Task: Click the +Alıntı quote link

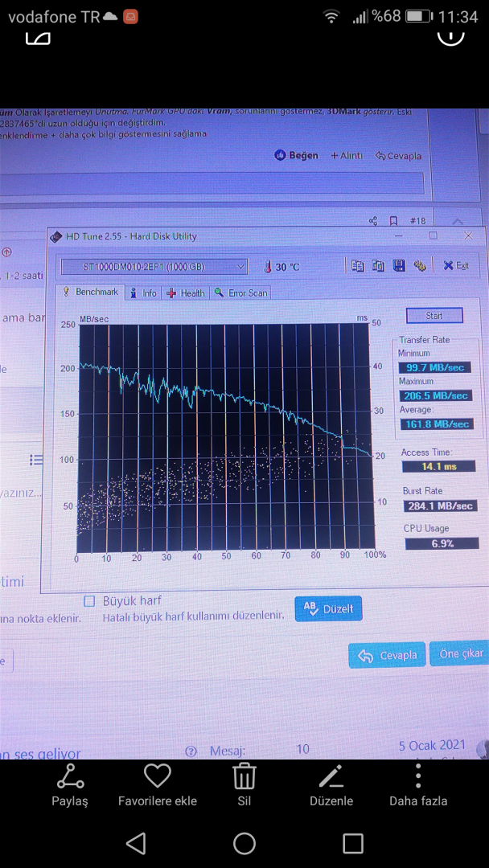Action: coord(347,156)
